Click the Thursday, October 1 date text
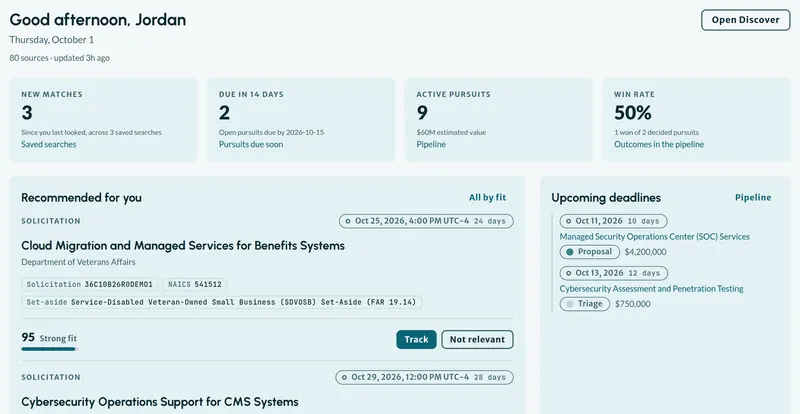 pyautogui.click(x=52, y=40)
